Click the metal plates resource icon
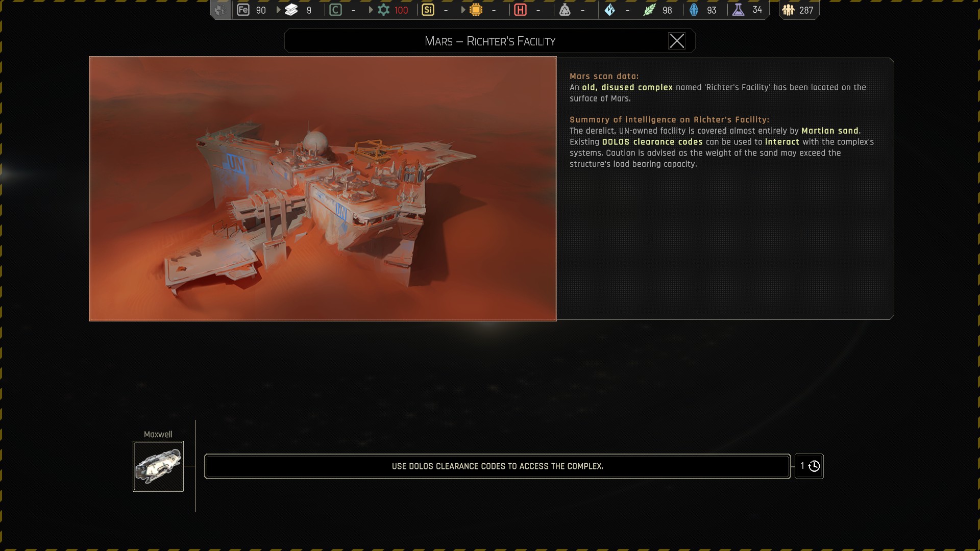The width and height of the screenshot is (980, 551). [x=291, y=10]
